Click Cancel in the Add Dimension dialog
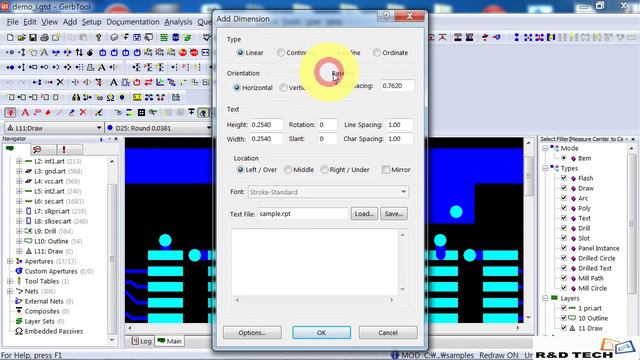Image resolution: width=640 pixels, height=360 pixels. pyautogui.click(x=388, y=333)
